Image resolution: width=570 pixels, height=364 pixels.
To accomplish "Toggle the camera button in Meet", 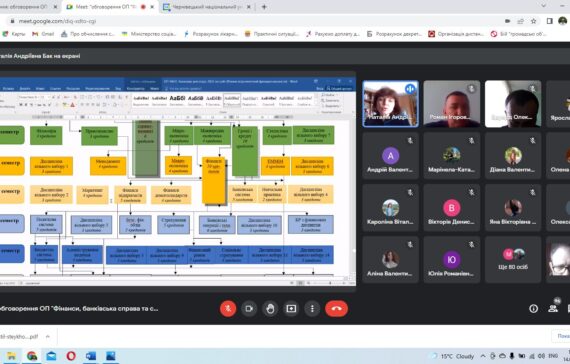I will coord(249,309).
